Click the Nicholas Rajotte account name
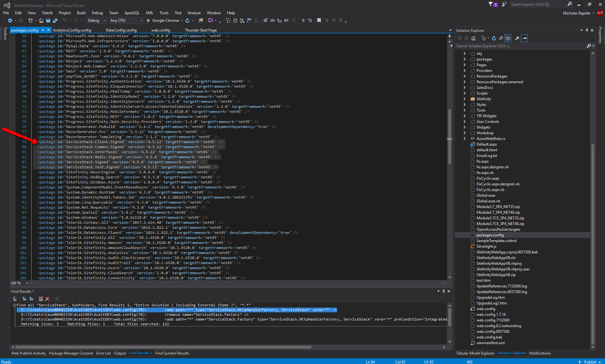Screen dimensions: 605x364 (x=577, y=13)
